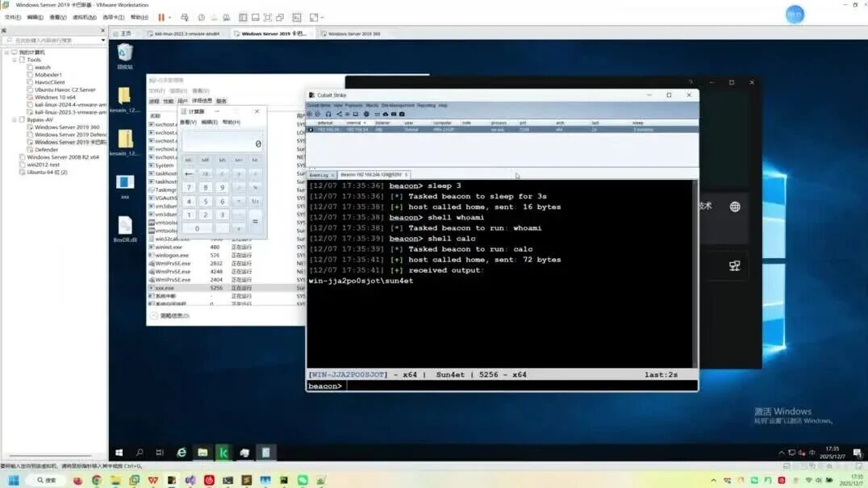This screenshot has width=868, height=488.
Task: Select wazuh VM in the library tree
Action: (x=43, y=67)
